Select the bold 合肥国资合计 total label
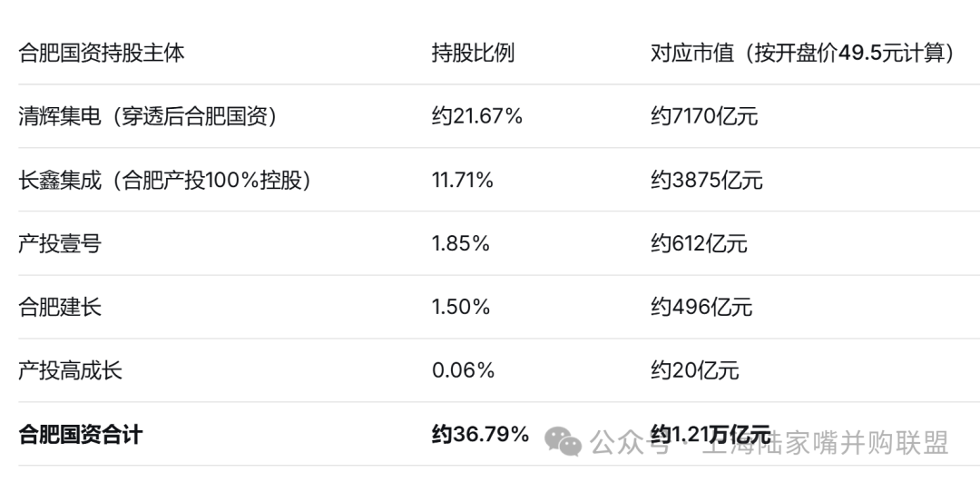 81,435
